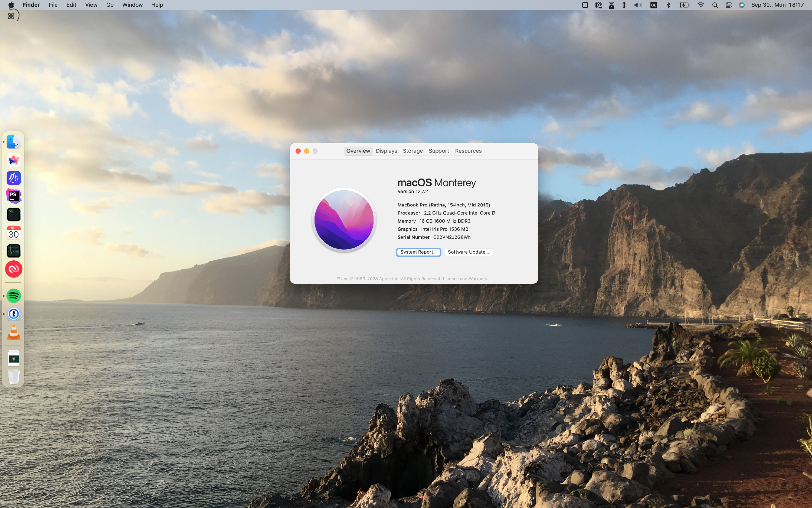Minimize the About This Mac window
The width and height of the screenshot is (812, 508).
[x=306, y=151]
